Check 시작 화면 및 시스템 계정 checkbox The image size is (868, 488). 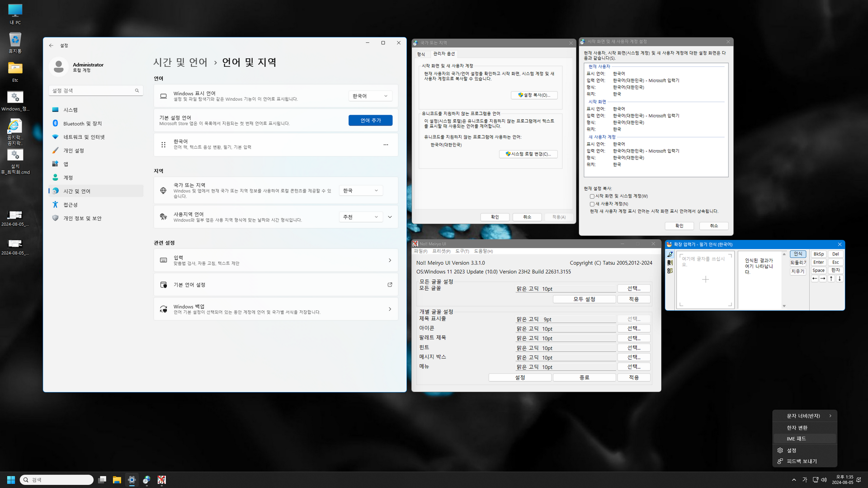click(x=592, y=196)
